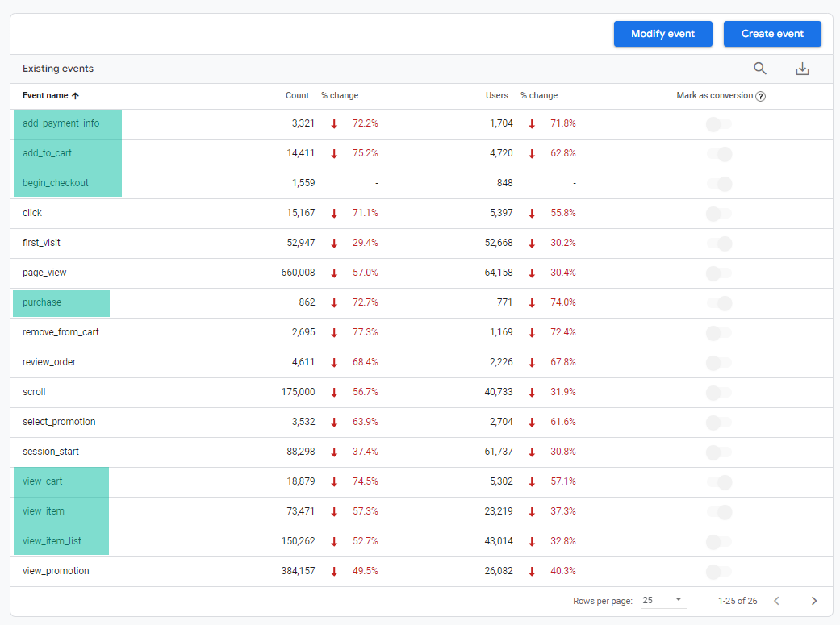Toggle conversion for select_promotion
The image size is (840, 625).
point(718,423)
